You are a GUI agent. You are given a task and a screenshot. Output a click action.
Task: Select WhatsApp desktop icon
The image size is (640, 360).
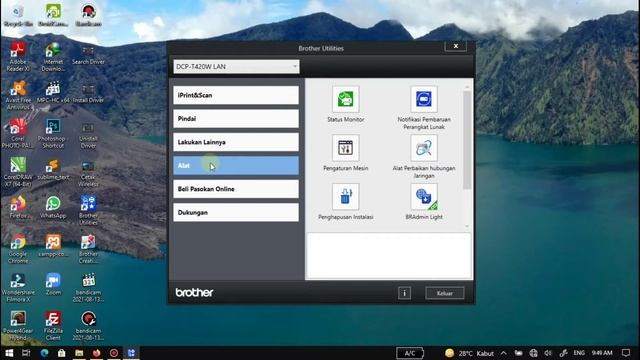click(x=53, y=207)
